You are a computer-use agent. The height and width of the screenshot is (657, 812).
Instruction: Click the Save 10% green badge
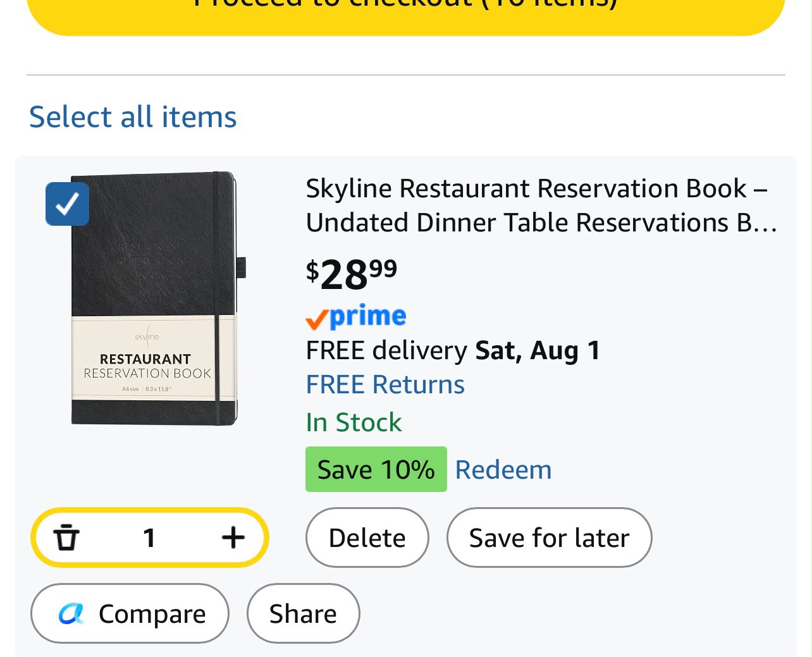click(x=376, y=469)
